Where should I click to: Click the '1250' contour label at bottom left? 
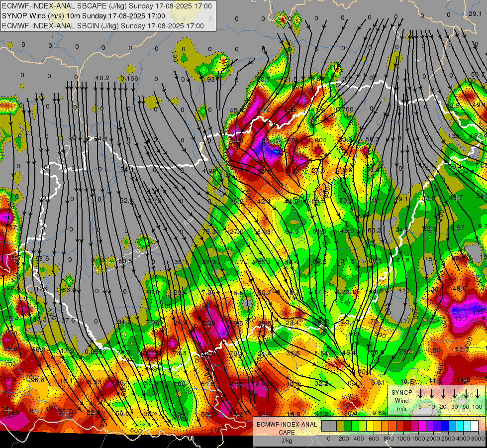click(x=12, y=414)
